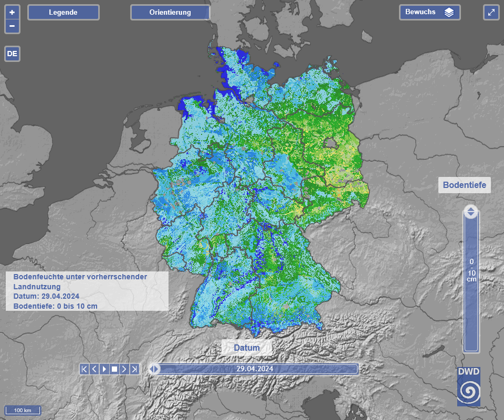Toggle language with the DE button
The image size is (504, 420).
tap(12, 54)
